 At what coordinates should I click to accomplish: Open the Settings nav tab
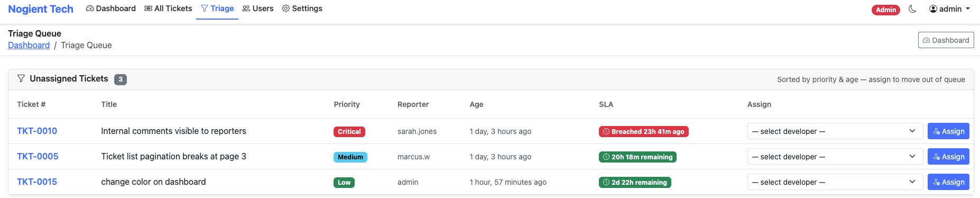pos(302,8)
